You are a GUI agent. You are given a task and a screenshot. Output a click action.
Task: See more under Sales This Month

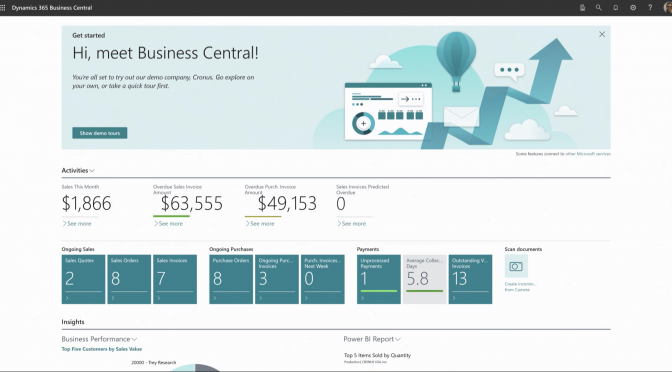(77, 224)
